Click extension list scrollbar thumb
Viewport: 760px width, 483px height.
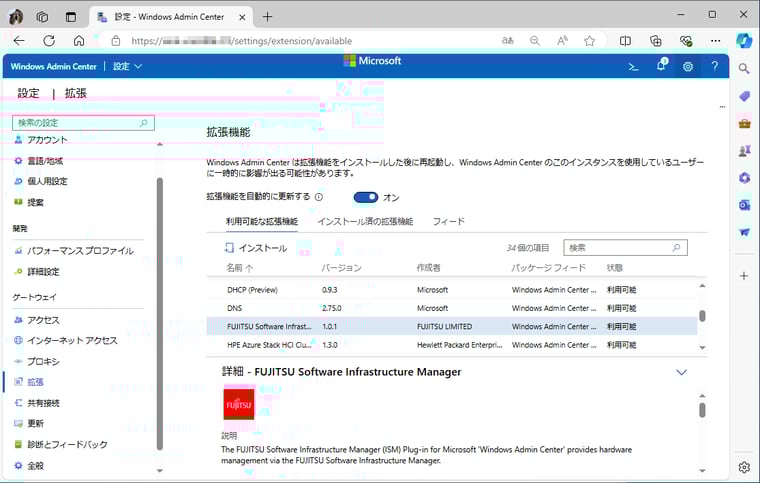(x=702, y=316)
